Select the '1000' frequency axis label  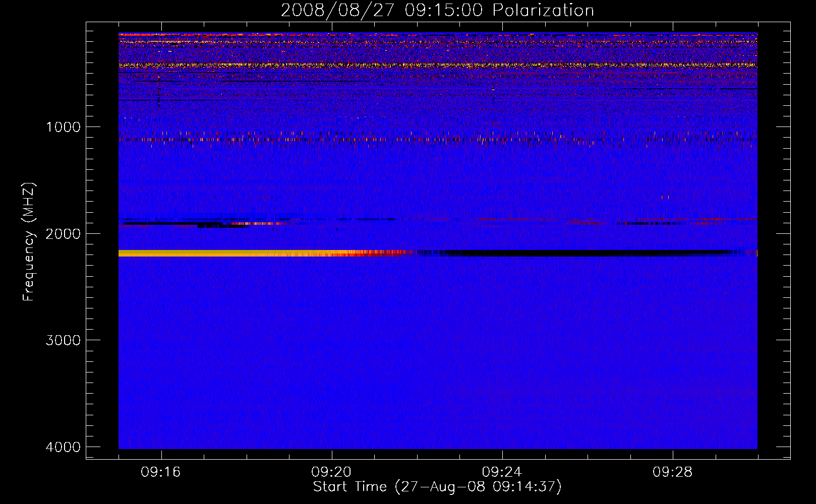point(64,127)
